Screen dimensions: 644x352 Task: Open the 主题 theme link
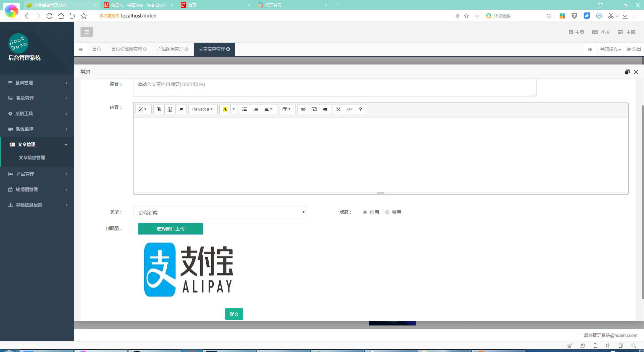pos(627,32)
